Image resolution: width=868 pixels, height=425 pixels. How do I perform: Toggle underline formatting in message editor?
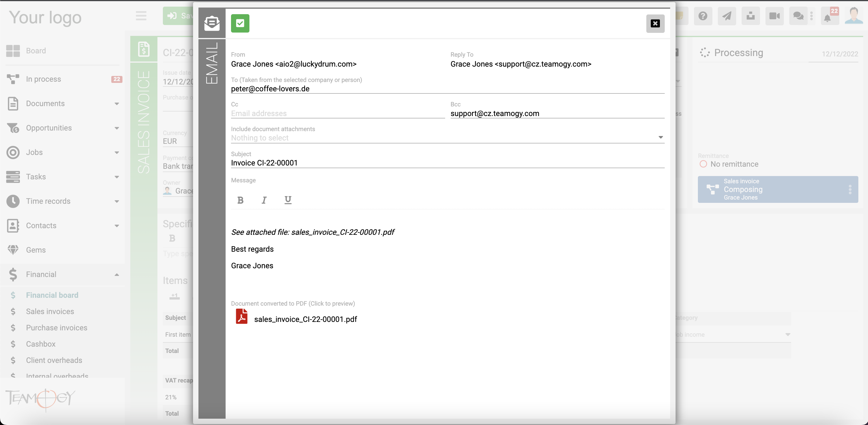[x=288, y=200]
